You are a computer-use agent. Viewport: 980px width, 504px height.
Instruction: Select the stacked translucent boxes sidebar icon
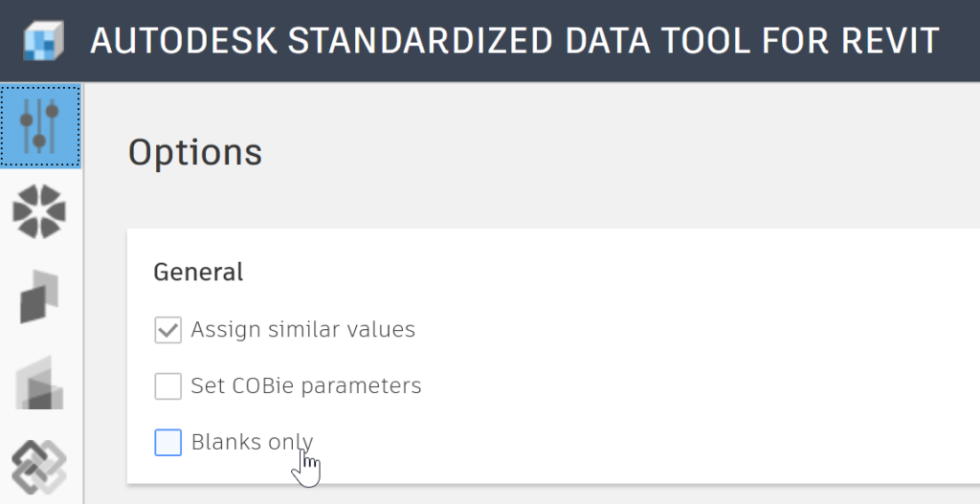coord(39,383)
